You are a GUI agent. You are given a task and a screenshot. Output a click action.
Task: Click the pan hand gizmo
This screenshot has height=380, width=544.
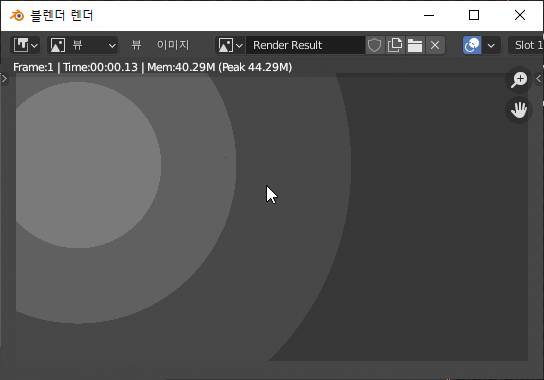[x=519, y=110]
